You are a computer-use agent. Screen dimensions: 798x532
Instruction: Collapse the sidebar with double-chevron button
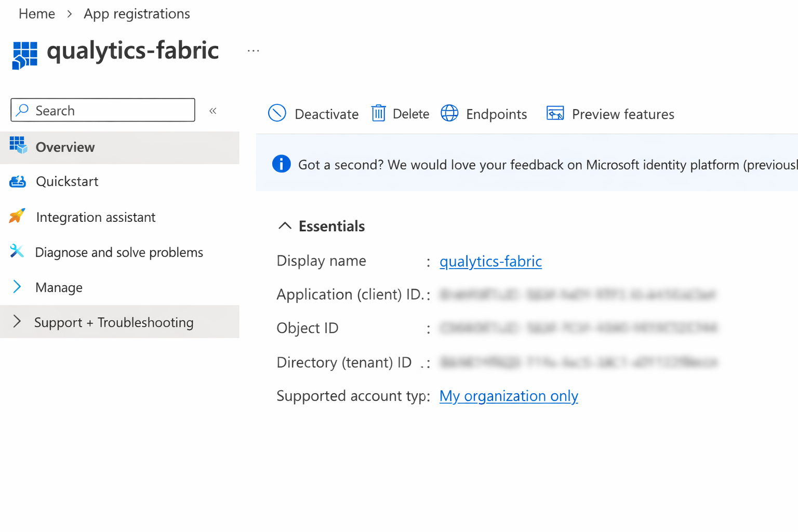(213, 111)
